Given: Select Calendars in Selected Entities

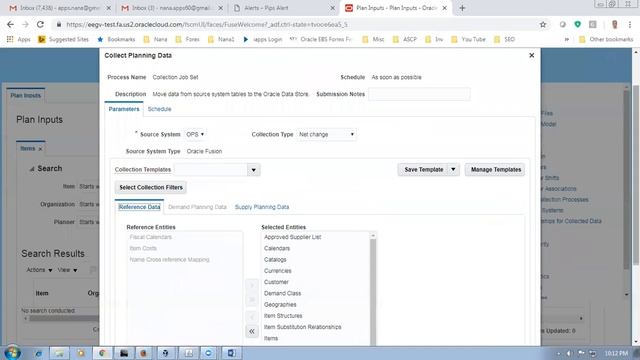Looking at the screenshot, I should point(277,248).
